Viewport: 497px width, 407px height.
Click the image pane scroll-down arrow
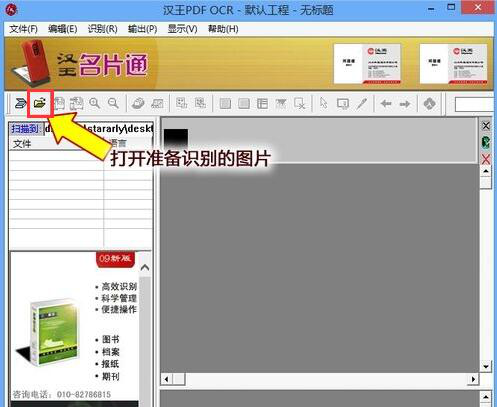pos(486,367)
